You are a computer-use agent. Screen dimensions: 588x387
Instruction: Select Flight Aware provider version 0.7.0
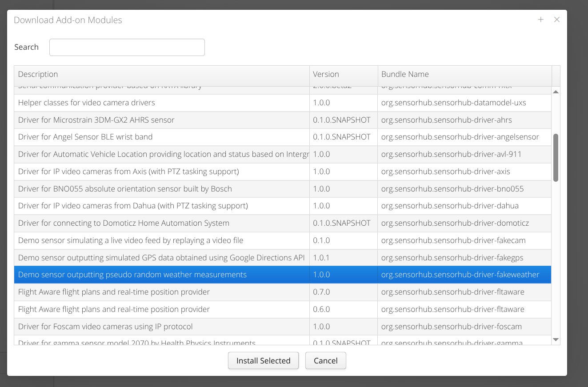click(162, 292)
